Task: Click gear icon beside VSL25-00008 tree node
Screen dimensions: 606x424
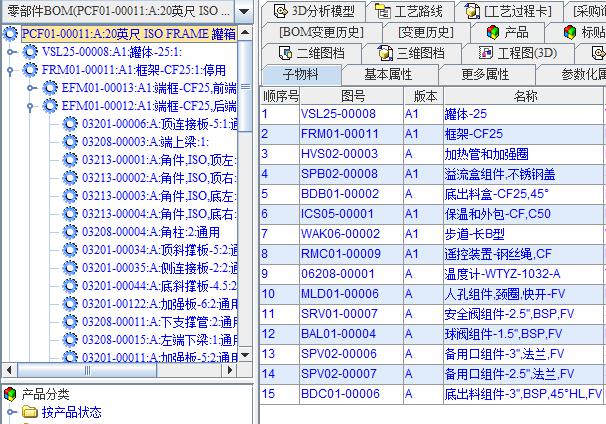Action: 31,51
